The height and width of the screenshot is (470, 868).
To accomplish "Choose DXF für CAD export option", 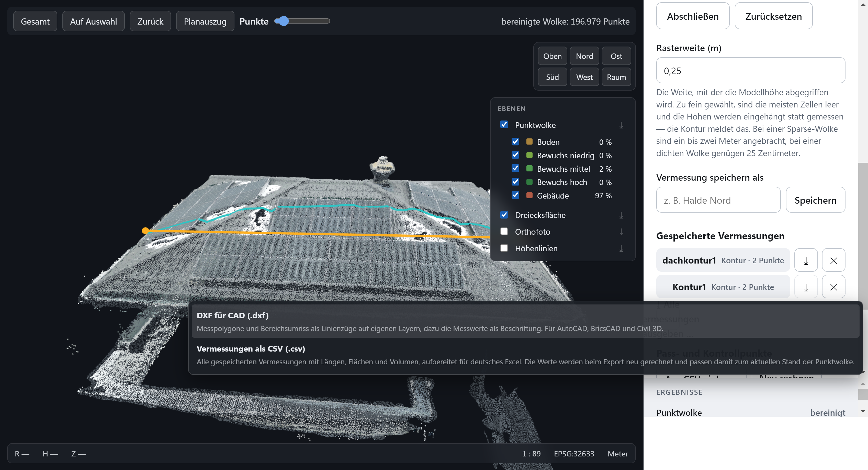I will pyautogui.click(x=525, y=321).
